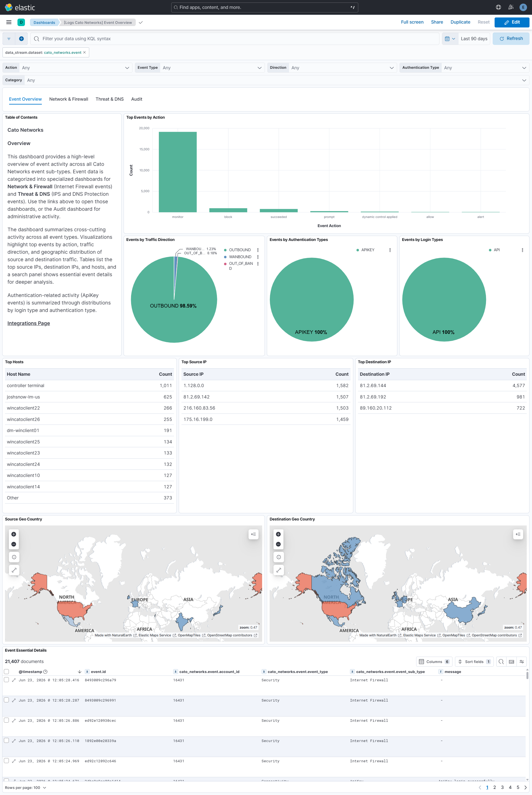532x795 pixels.
Task: Open the Threat & DNS tab
Action: pos(110,99)
